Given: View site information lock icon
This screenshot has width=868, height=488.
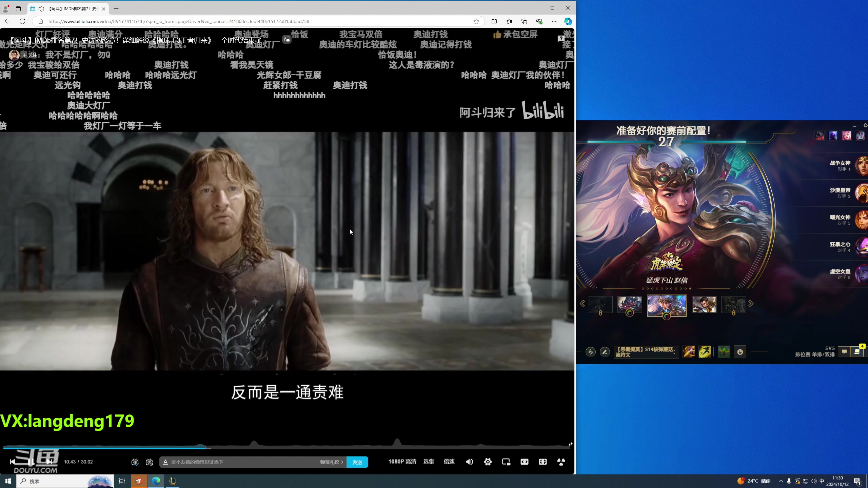Looking at the screenshot, I should [41, 21].
